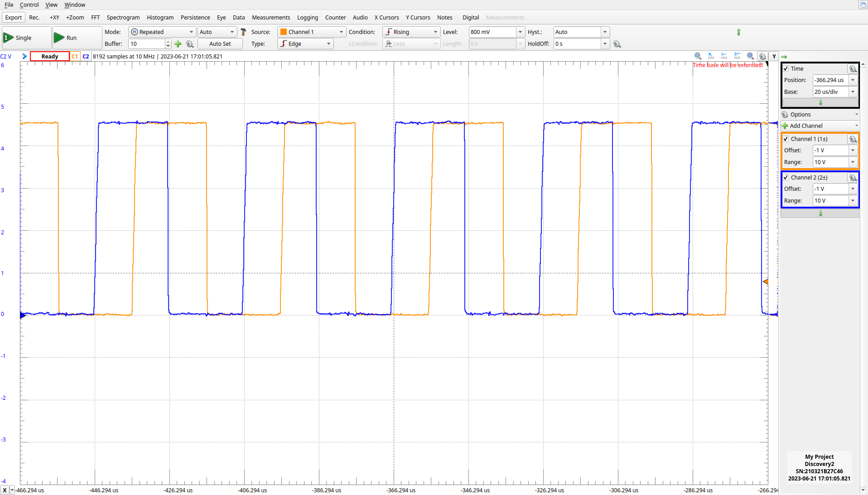868x495 pixels.
Task: Click the Buffer value input field
Action: [x=147, y=44]
